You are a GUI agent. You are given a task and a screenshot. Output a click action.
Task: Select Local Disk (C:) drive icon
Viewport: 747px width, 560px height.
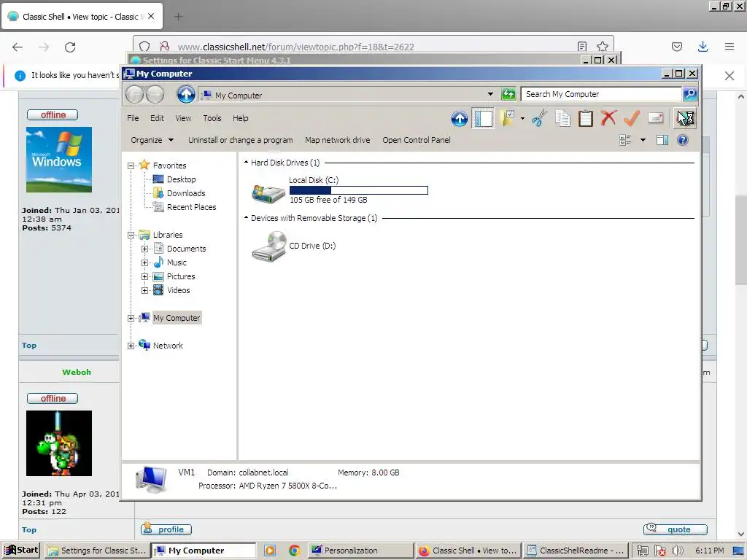coord(268,192)
